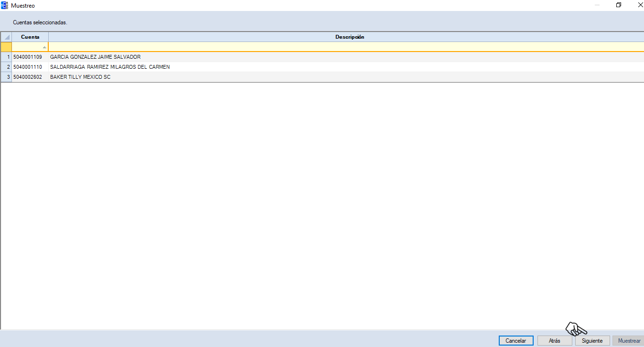644x347 pixels.
Task: Proceed with the Siguiente button
Action: pyautogui.click(x=592, y=341)
